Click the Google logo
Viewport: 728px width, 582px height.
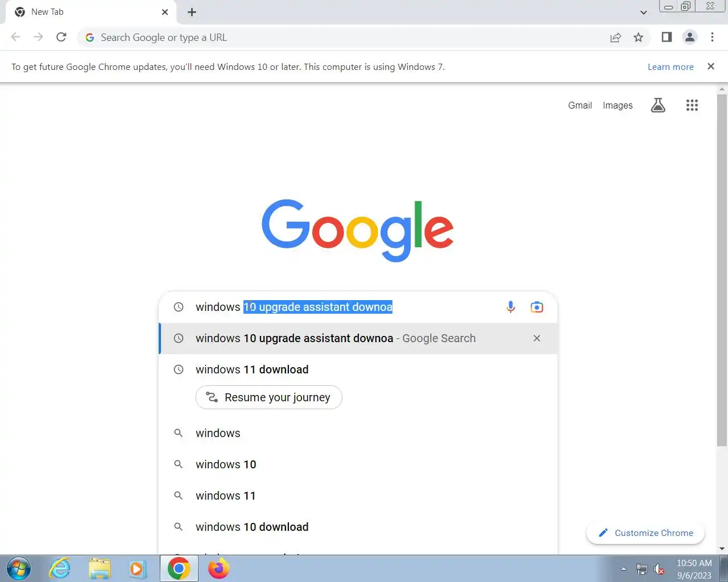[x=357, y=230]
